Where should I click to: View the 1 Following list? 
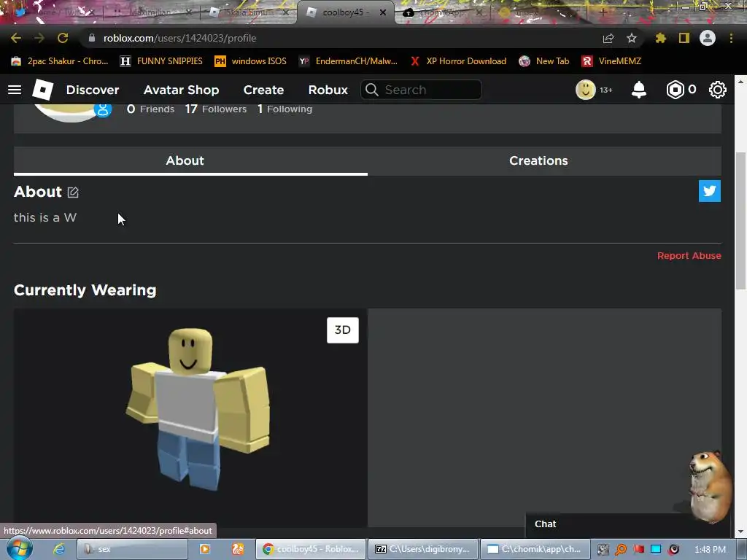coord(285,109)
